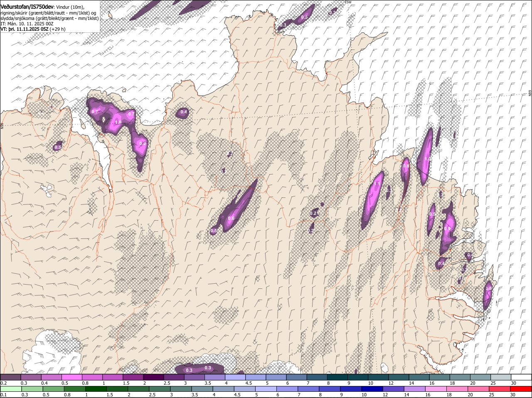Image resolution: width=532 pixels, height=398 pixels.
Task: Select the dark purple 2–2.5 snow legend swatch
Action: pyautogui.click(x=153, y=377)
